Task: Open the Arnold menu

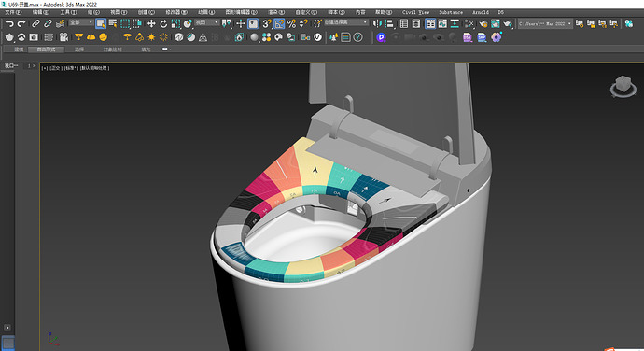Action: coord(480,12)
